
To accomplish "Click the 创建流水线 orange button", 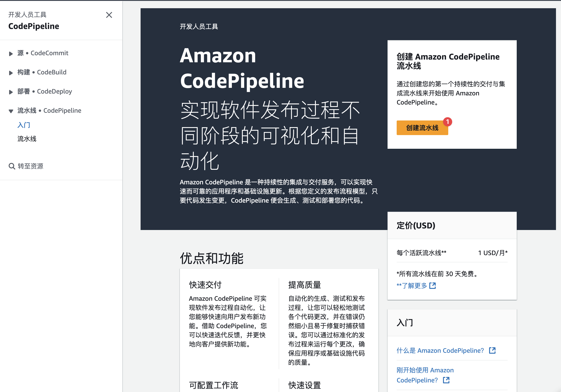I will pos(422,128).
